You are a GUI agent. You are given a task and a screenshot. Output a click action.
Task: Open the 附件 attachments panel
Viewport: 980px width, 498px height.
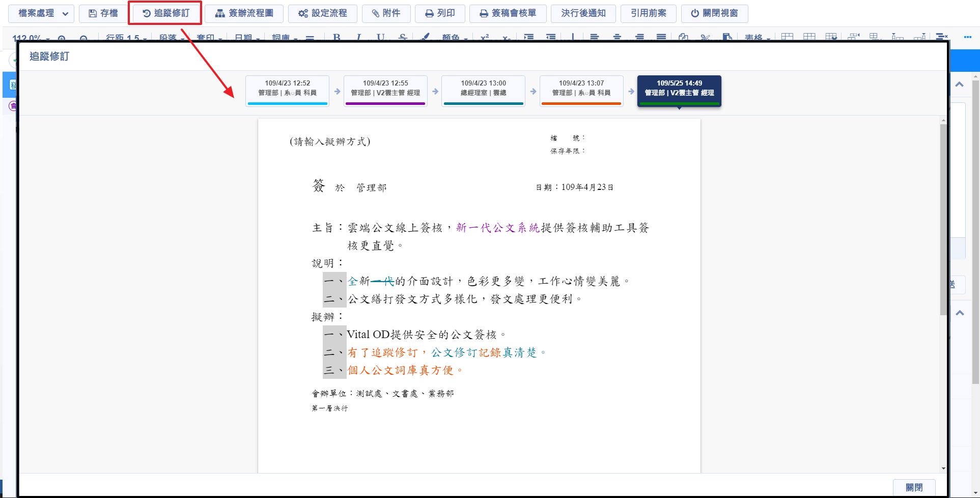[386, 13]
